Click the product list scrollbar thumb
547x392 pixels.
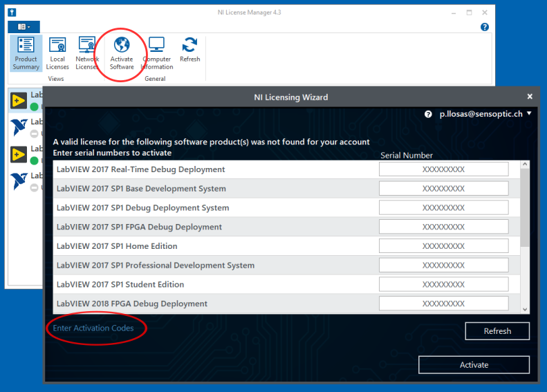tap(525, 207)
